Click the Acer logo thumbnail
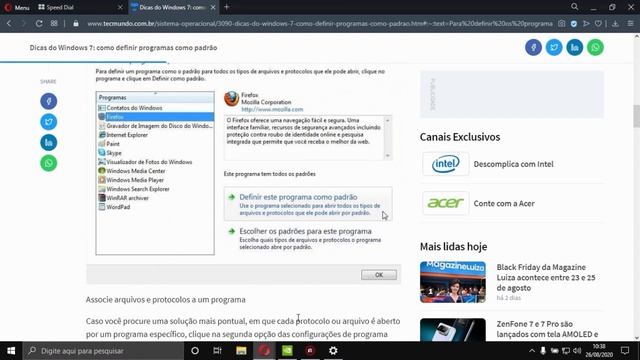This screenshot has width=640, height=360. 446,203
